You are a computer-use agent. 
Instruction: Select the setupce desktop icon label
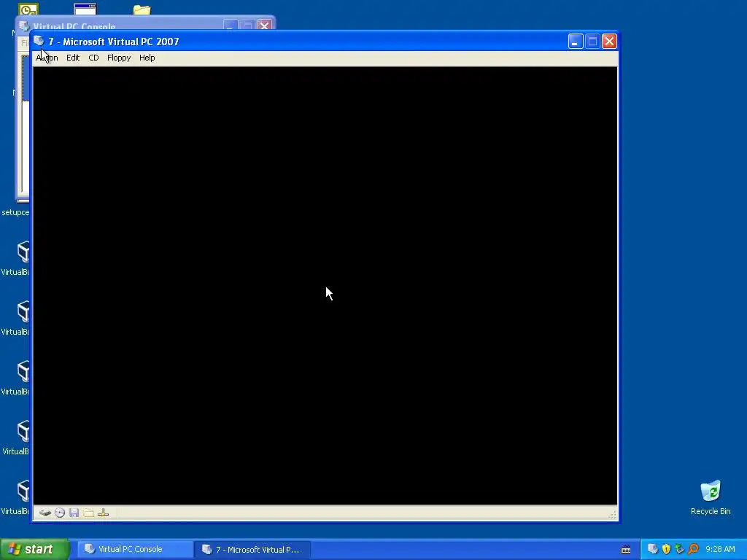[x=15, y=212]
